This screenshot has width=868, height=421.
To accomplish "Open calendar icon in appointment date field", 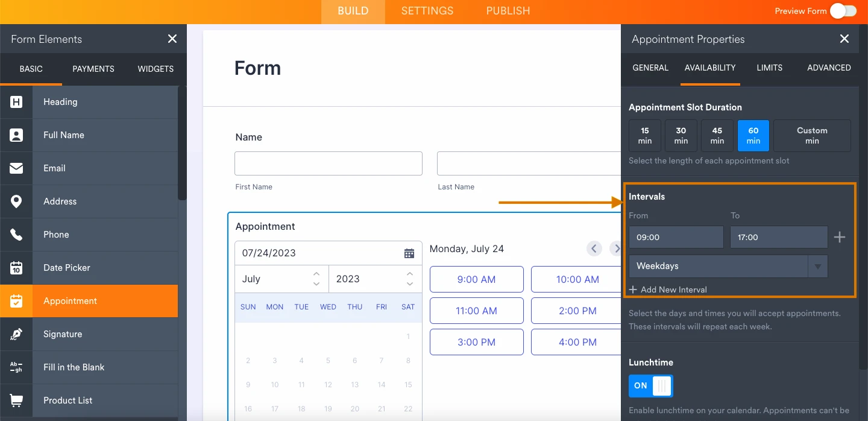I will [409, 253].
